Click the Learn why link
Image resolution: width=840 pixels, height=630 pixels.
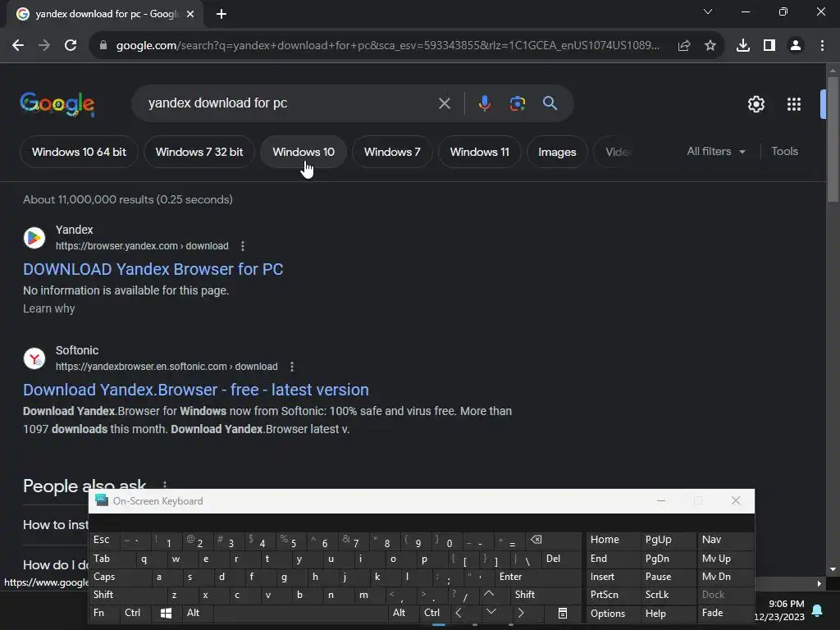pyautogui.click(x=48, y=308)
